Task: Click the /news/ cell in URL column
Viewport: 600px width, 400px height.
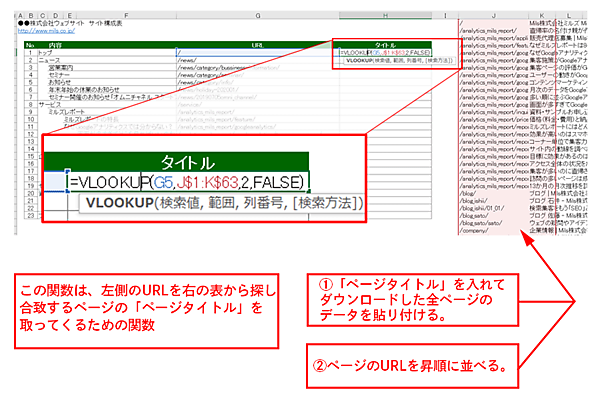Action: 190,59
